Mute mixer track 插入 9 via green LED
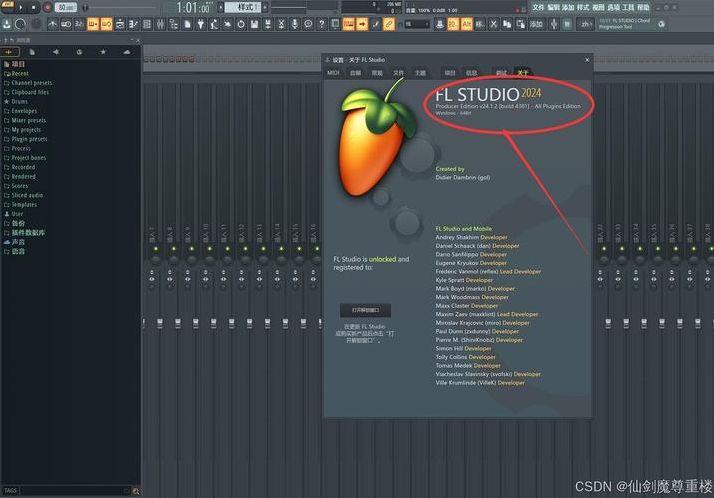This screenshot has width=714, height=498. (x=192, y=249)
